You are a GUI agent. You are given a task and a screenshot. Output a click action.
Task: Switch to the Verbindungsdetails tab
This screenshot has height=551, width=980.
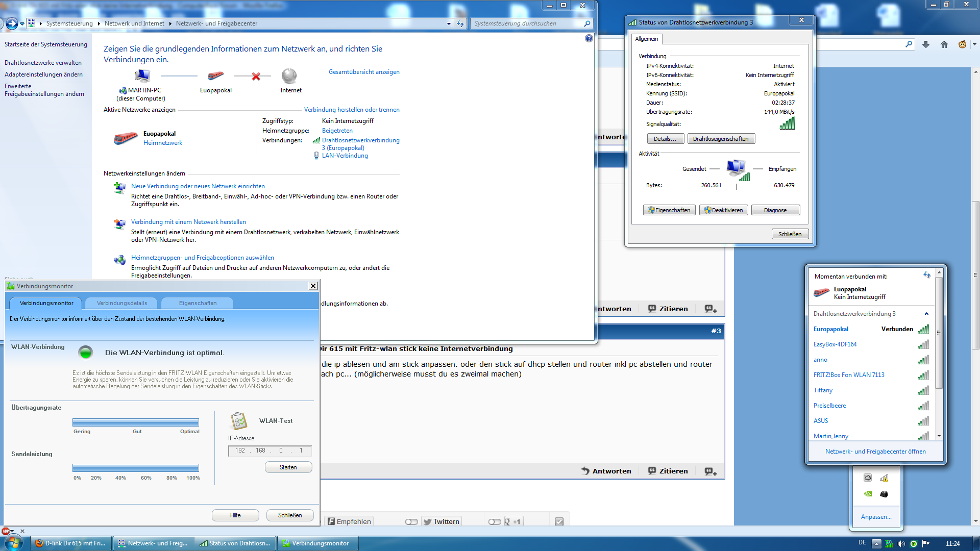[122, 303]
